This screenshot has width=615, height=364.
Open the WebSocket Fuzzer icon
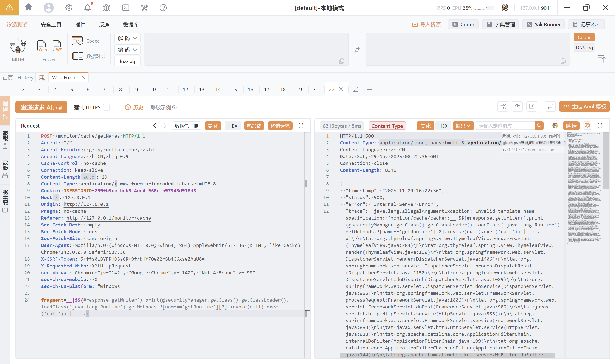(x=57, y=46)
